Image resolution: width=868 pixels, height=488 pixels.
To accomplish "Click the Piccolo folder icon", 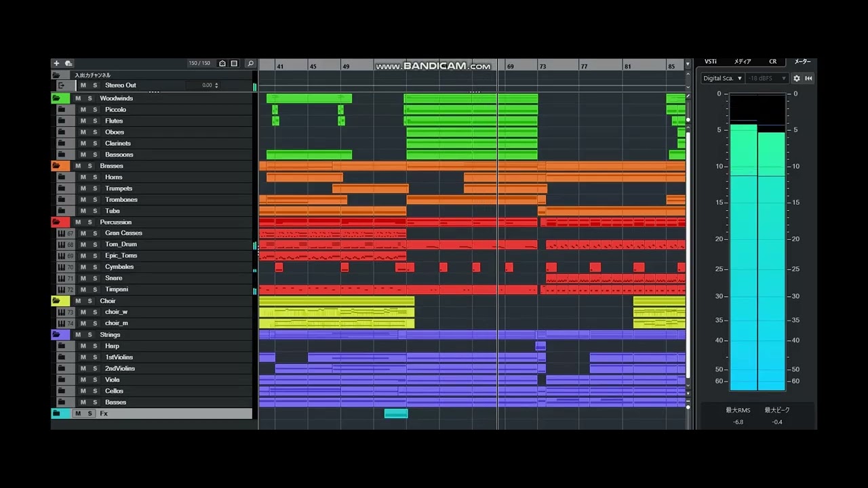I will [x=62, y=109].
